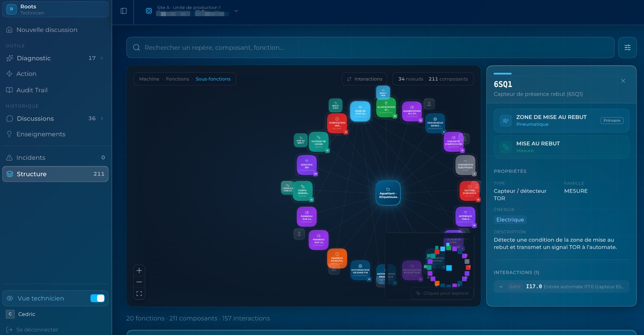Viewport: 644px width, 335px height.
Task: Select the Sensitive 350 purple node
Action: (307, 165)
